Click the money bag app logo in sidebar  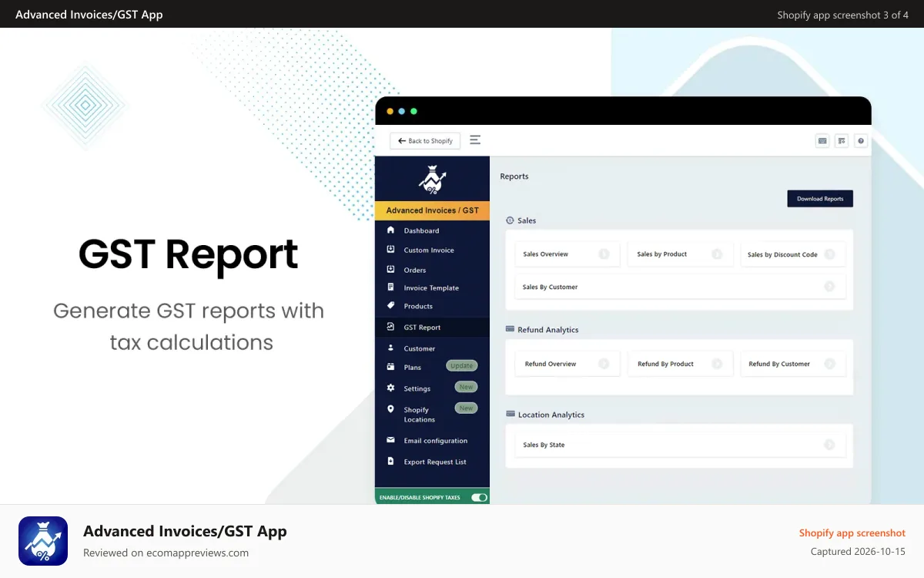[x=433, y=180]
